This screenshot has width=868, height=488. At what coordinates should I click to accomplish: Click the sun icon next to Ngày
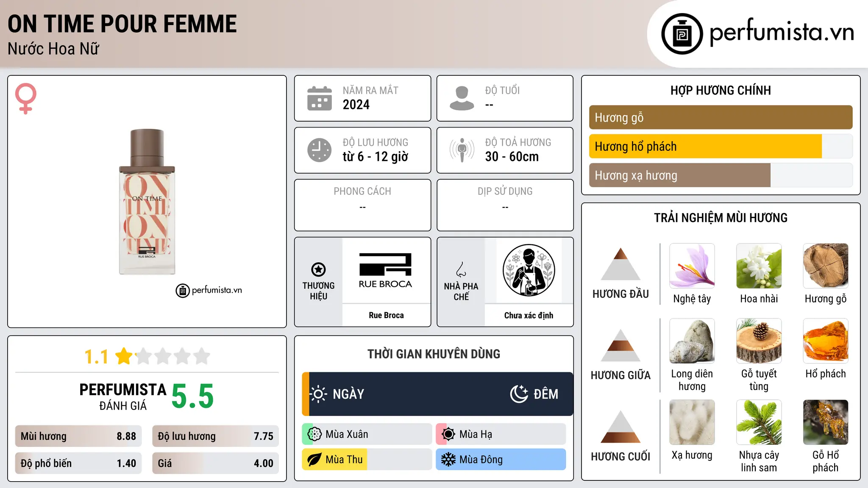coord(318,394)
